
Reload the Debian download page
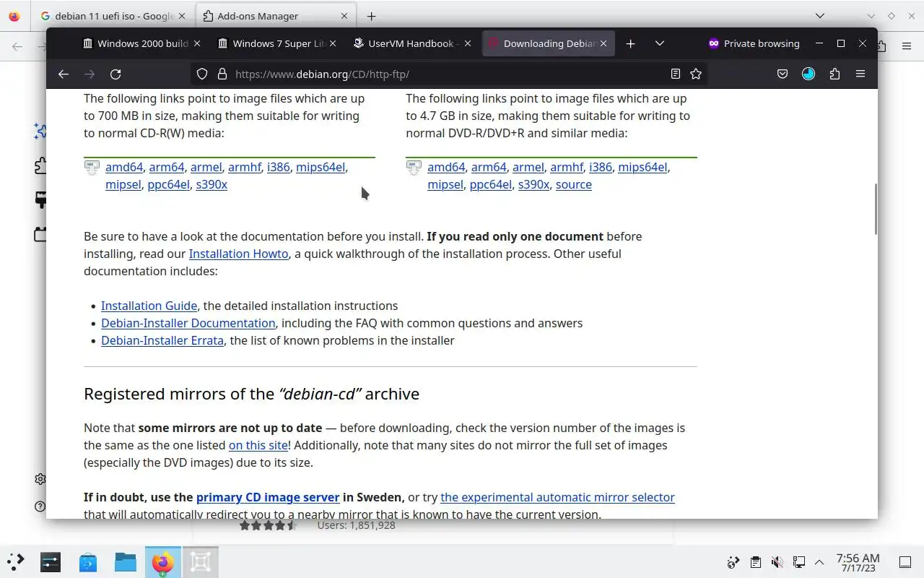[x=115, y=74]
